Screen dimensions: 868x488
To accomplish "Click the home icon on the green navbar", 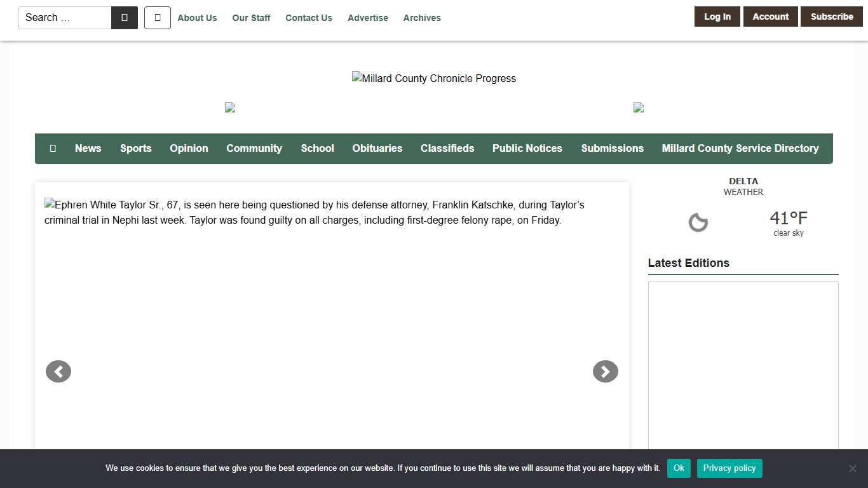I will [x=52, y=148].
